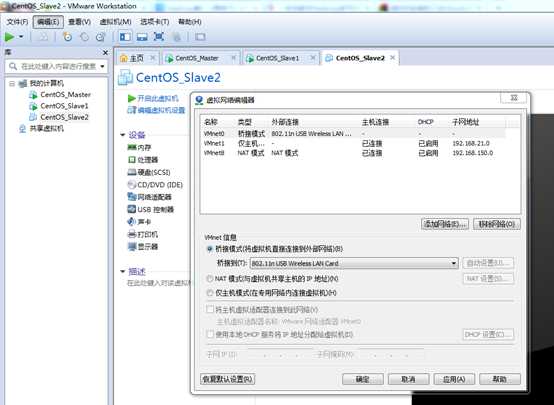This screenshot has height=405, width=554.
Task: Click the library search input field
Action: pos(57,66)
